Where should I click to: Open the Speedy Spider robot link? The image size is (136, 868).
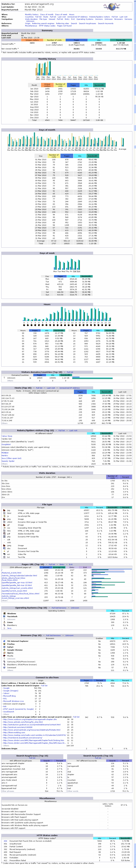8,461
